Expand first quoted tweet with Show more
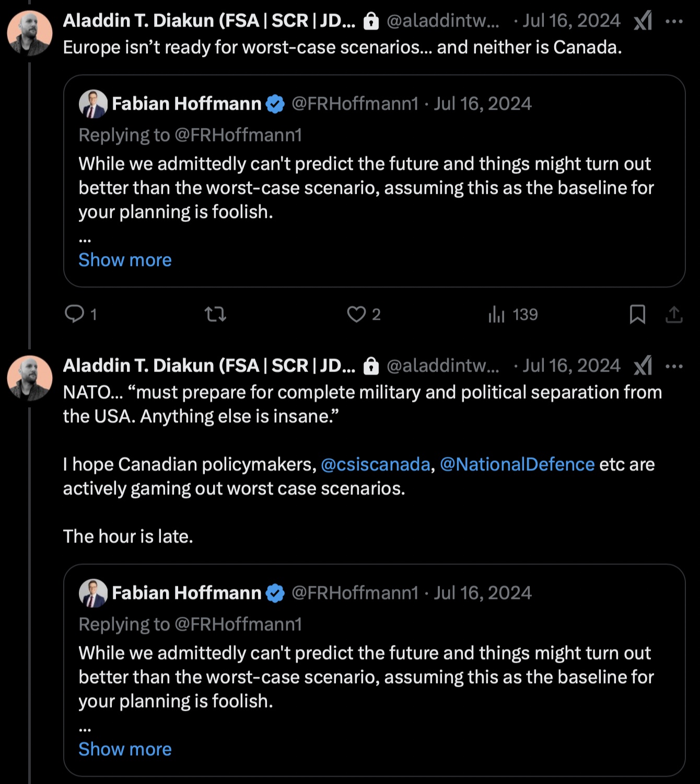 (x=125, y=260)
